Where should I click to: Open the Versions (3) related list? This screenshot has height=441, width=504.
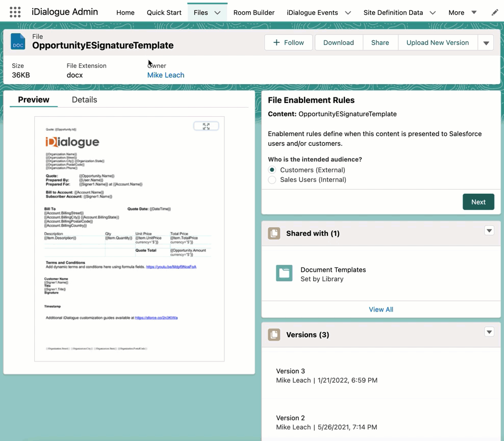point(308,334)
